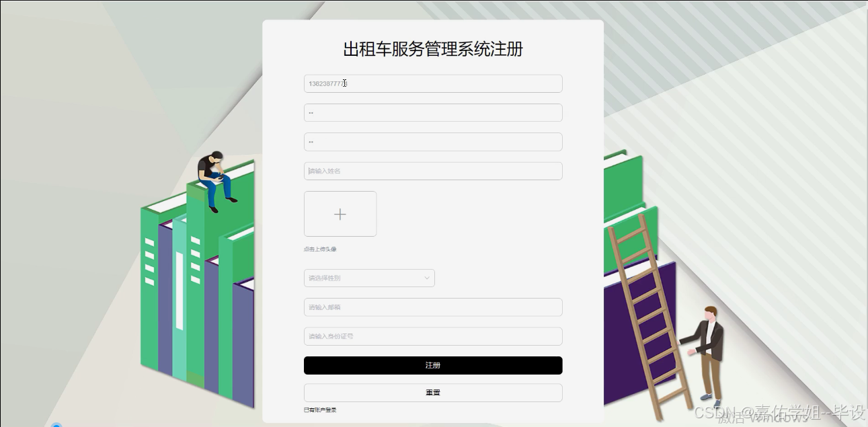Focus the first masked password field
This screenshot has height=427, width=868.
tap(433, 112)
